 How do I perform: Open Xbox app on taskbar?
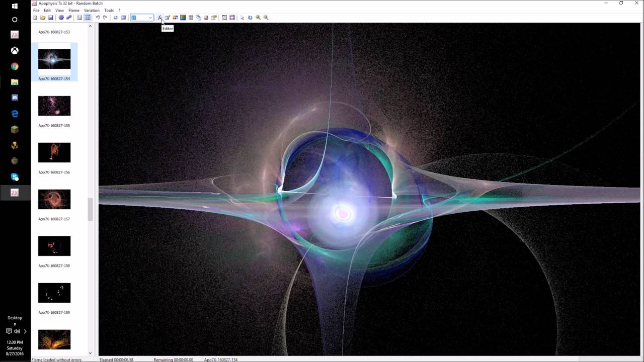pos(15,51)
